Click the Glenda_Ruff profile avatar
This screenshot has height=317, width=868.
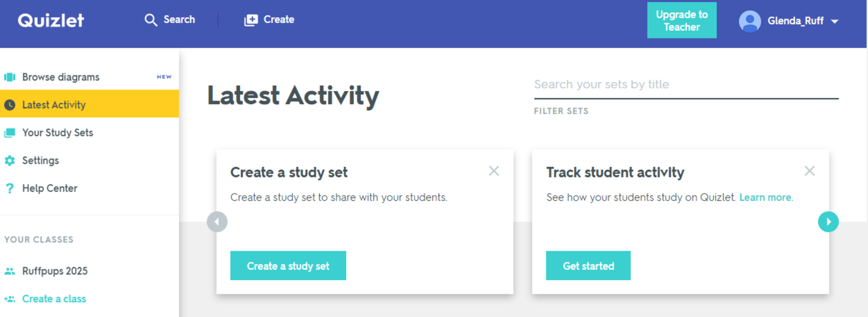[x=749, y=21]
